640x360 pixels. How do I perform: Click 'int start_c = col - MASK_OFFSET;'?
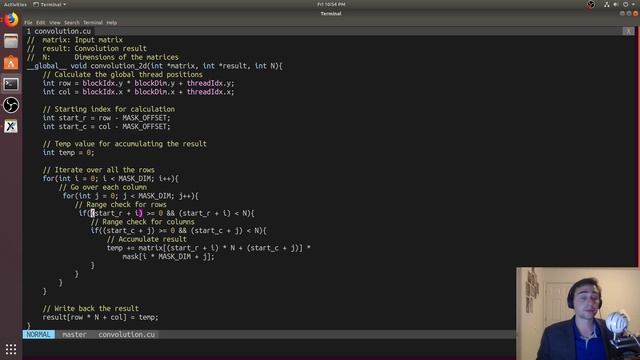tap(107, 127)
